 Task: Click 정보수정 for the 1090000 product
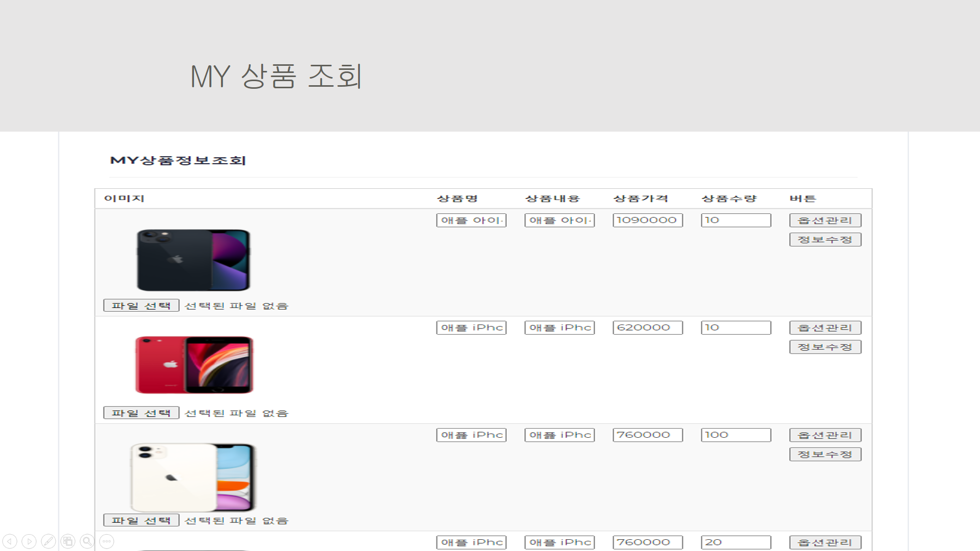[825, 240]
